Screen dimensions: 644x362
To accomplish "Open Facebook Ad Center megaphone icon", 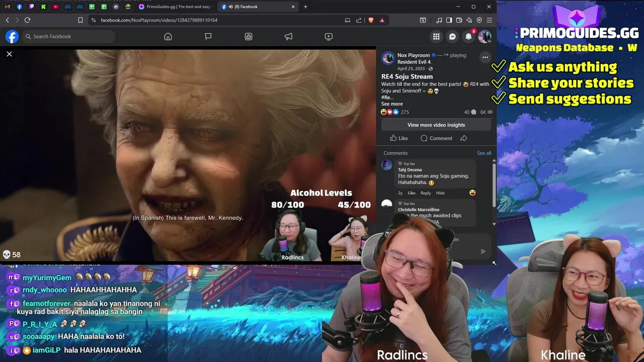I will 288,37.
